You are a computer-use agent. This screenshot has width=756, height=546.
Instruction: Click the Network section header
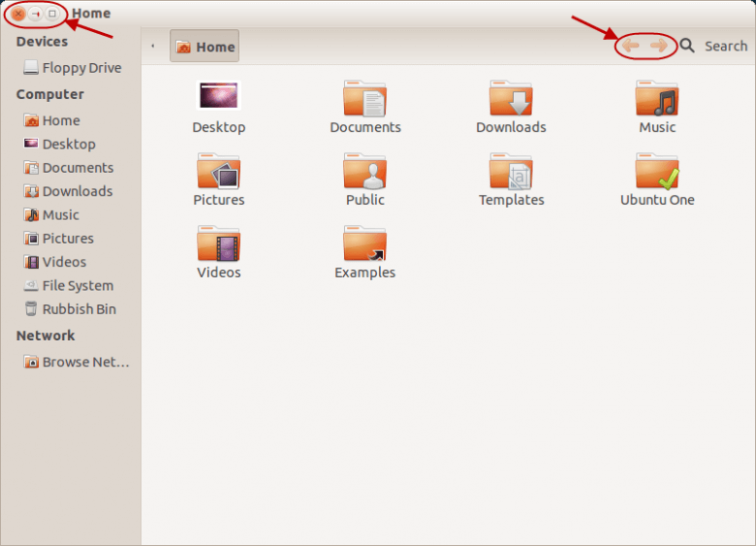(46, 336)
